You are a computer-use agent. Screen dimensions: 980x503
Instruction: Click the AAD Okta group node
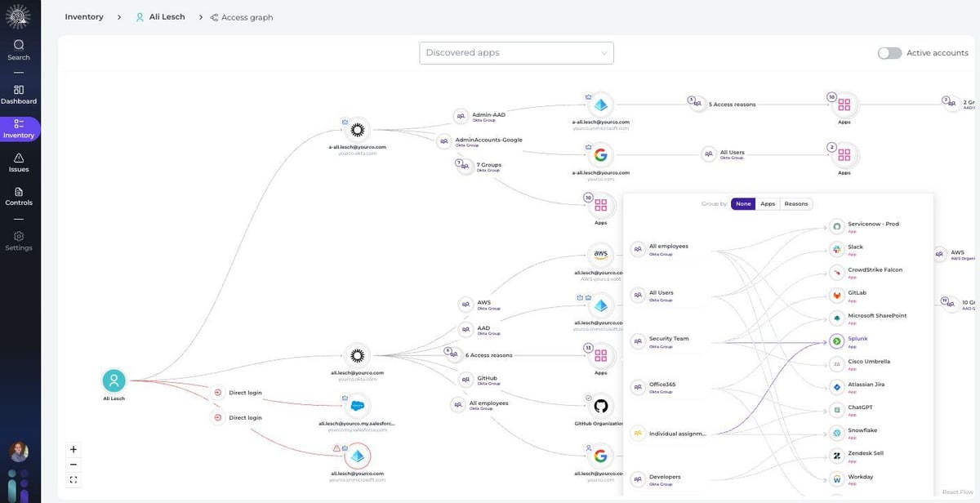[x=480, y=330]
